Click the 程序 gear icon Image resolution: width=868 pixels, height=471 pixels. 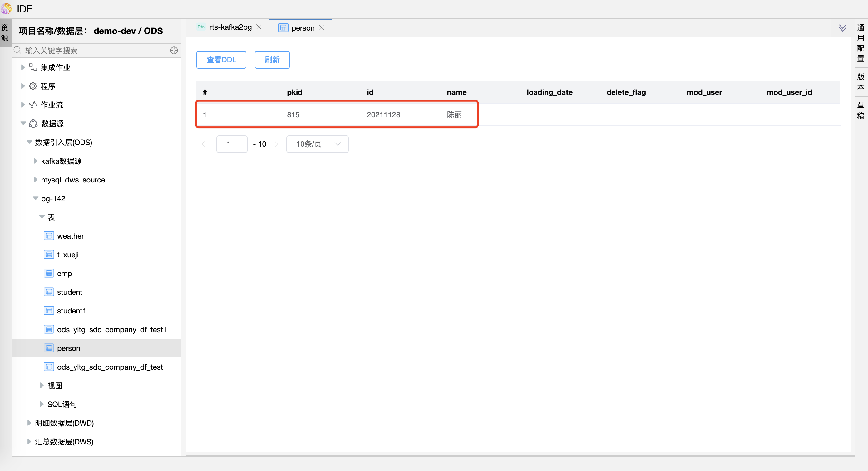(x=33, y=86)
